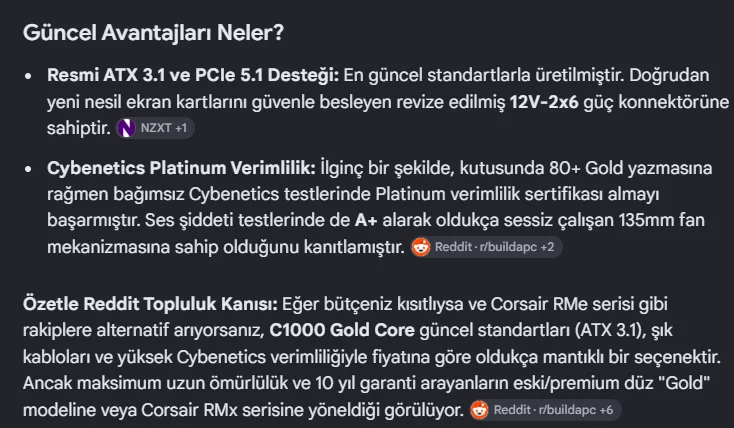Image resolution: width=734 pixels, height=428 pixels.
Task: Click bold text Cybenetics Platinum Verimlilik
Action: point(182,168)
